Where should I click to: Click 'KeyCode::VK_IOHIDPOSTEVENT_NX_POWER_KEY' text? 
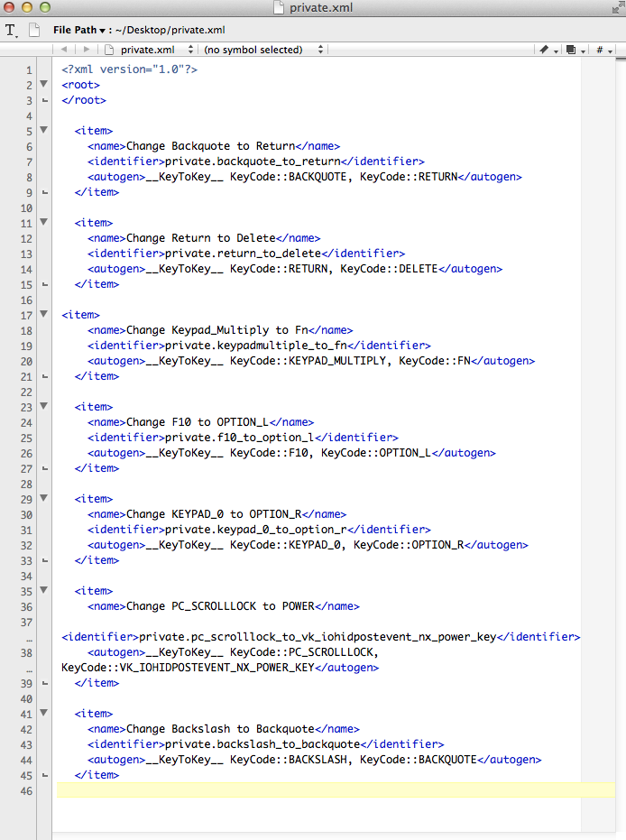click(x=188, y=668)
